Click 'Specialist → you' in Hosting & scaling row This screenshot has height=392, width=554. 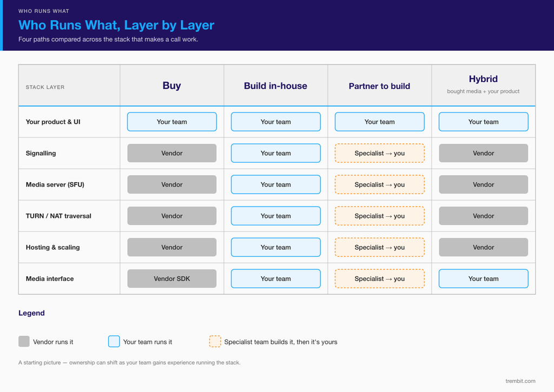click(379, 247)
